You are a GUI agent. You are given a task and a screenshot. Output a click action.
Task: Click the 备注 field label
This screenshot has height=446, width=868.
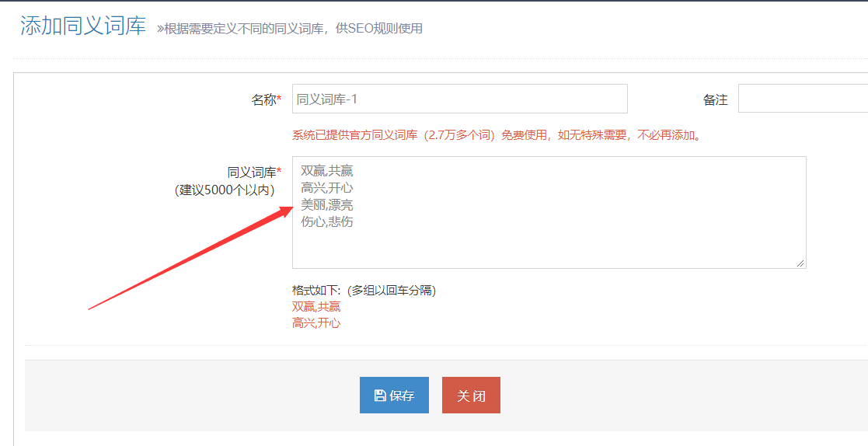(715, 99)
